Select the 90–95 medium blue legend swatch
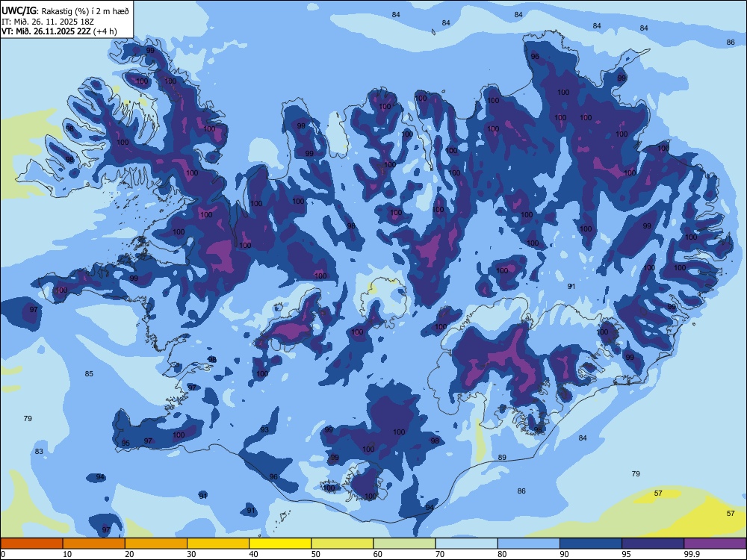747x560 pixels. pyautogui.click(x=591, y=544)
